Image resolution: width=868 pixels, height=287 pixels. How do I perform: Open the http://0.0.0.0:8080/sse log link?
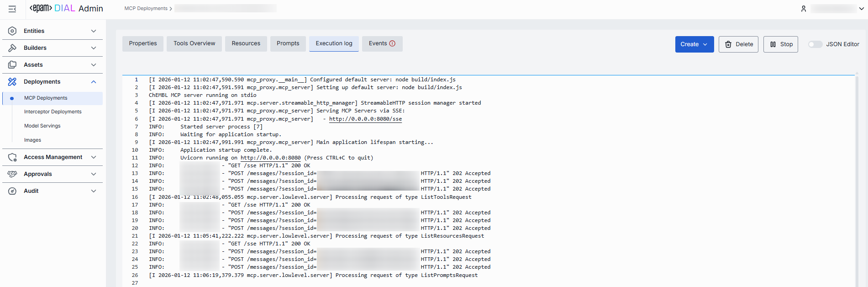365,119
